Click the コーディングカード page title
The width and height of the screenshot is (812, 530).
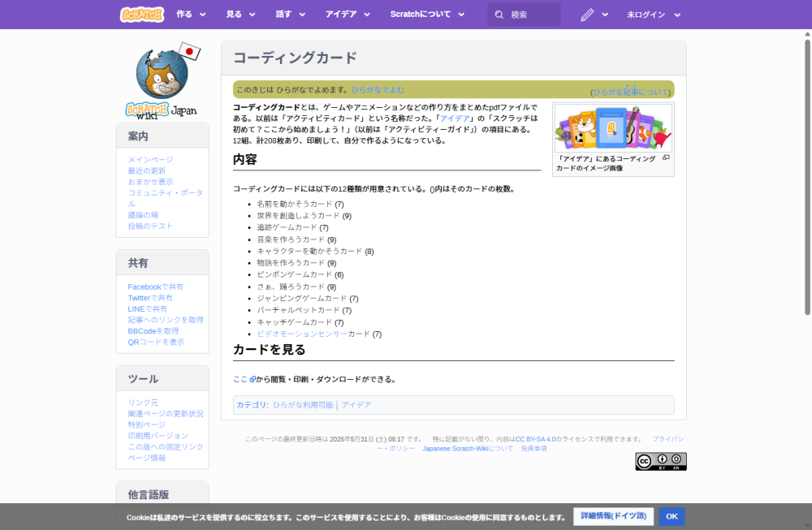[296, 58]
